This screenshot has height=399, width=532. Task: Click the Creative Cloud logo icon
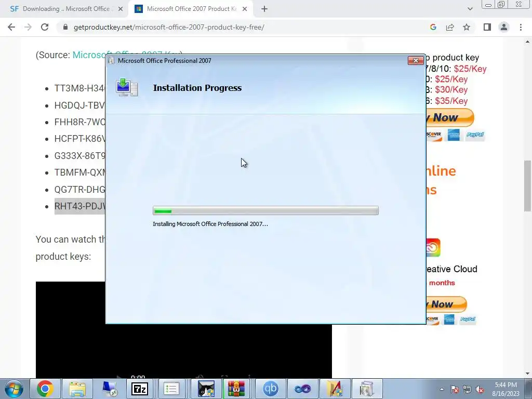[433, 248]
